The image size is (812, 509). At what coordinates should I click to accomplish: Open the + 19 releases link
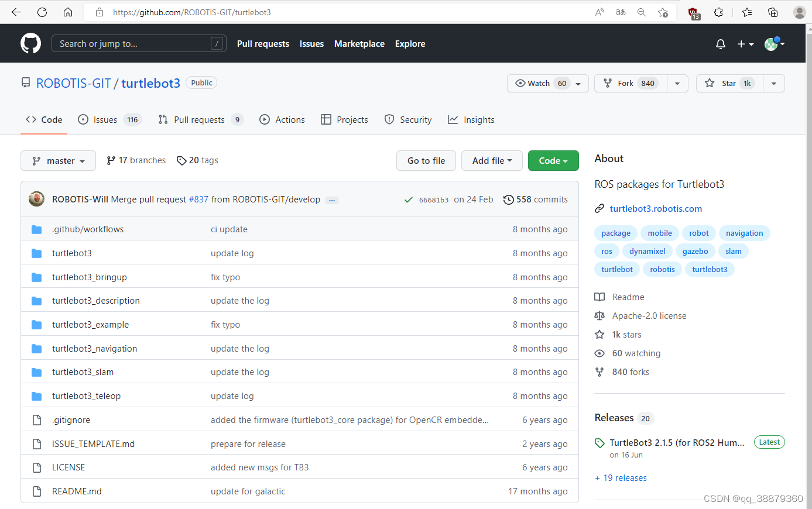pyautogui.click(x=621, y=478)
